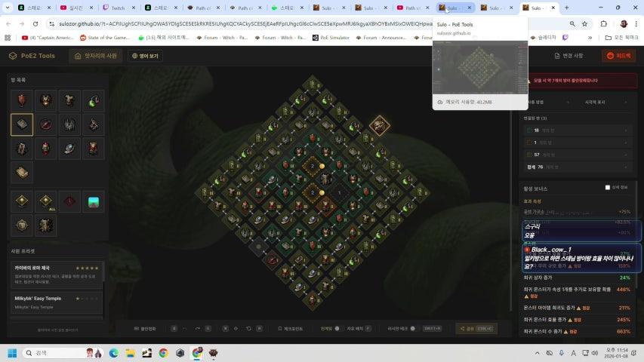The height and width of the screenshot is (362, 644).
Task: Click the view in English button
Action: click(x=146, y=56)
